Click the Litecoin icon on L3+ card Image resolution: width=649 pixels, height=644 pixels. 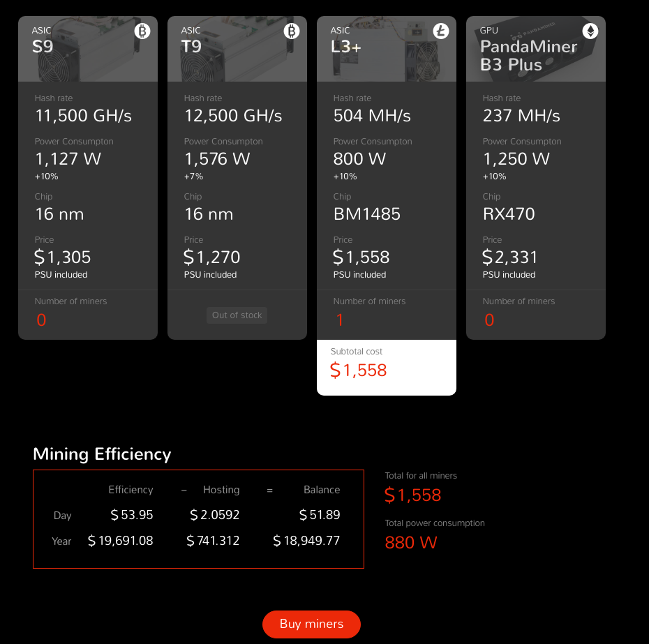(x=441, y=31)
